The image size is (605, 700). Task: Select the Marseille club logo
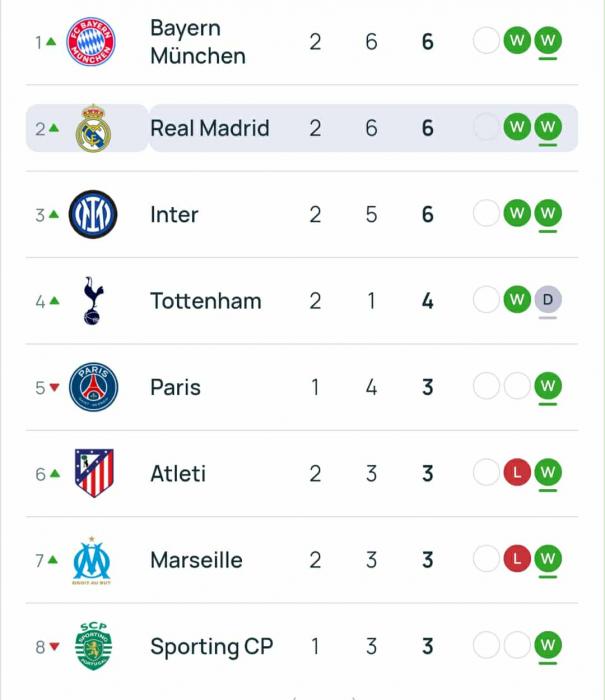[93, 560]
